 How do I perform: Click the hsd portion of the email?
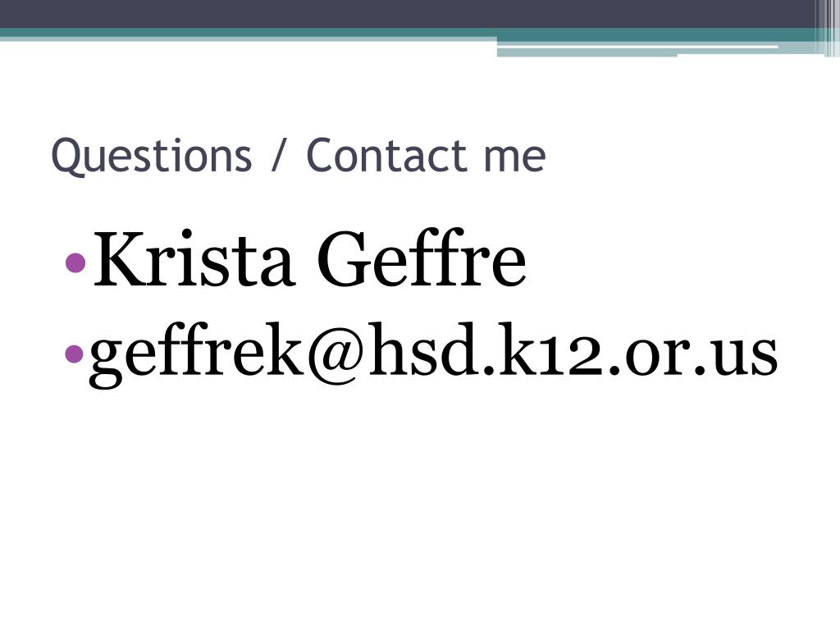(422, 349)
